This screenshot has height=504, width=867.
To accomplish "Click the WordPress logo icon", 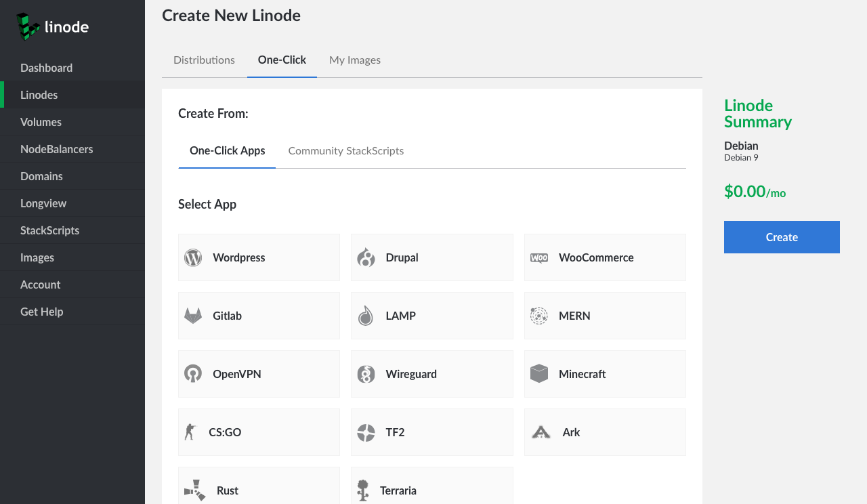I will [193, 257].
